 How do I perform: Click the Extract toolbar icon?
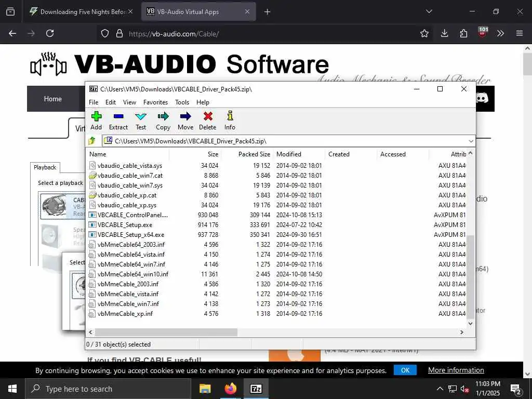(x=118, y=121)
